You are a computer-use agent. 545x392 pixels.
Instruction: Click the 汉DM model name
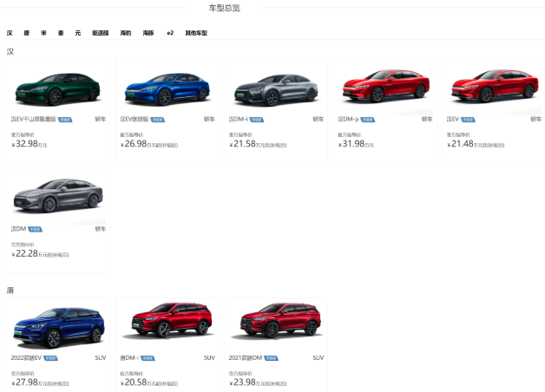[18, 229]
